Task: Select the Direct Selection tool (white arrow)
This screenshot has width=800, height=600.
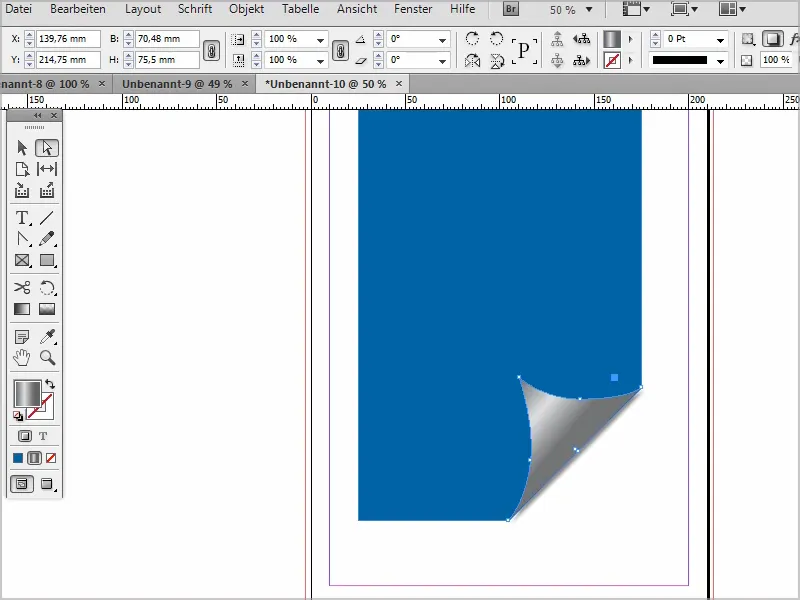Action: pos(47,148)
